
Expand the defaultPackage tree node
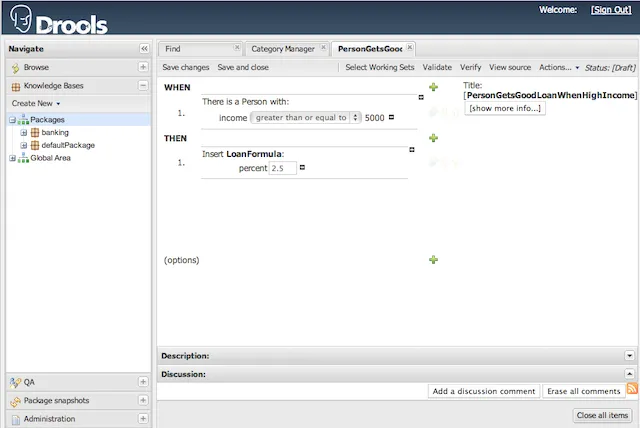[24, 145]
